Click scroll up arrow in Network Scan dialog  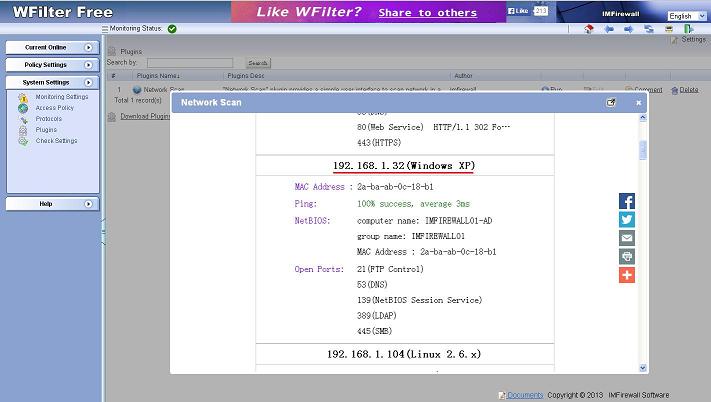[x=643, y=118]
